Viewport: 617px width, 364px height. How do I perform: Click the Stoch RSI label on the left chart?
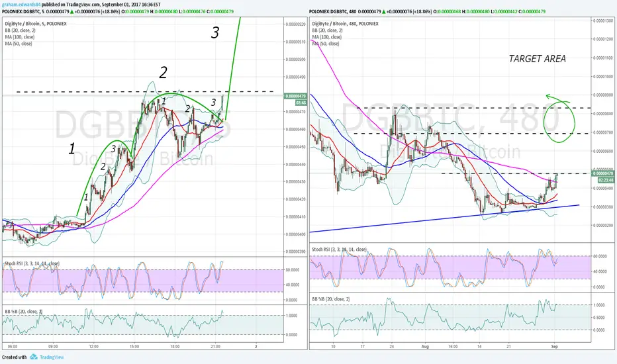click(32, 263)
